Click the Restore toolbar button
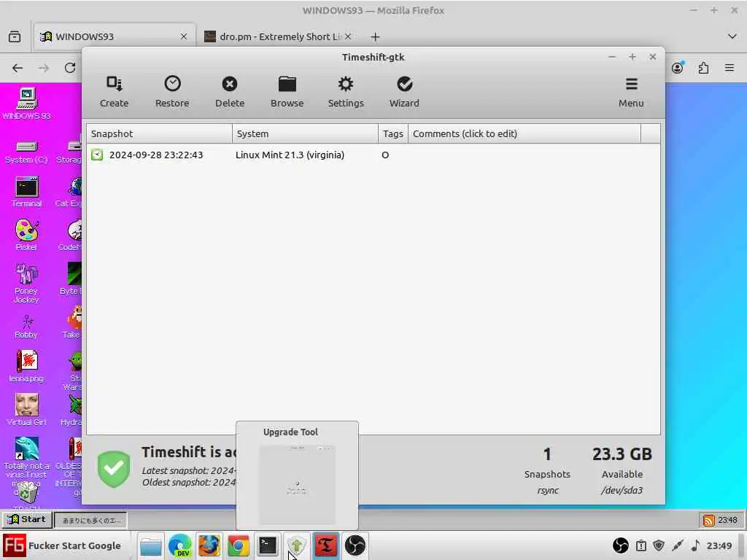The width and height of the screenshot is (747, 560). point(172,92)
